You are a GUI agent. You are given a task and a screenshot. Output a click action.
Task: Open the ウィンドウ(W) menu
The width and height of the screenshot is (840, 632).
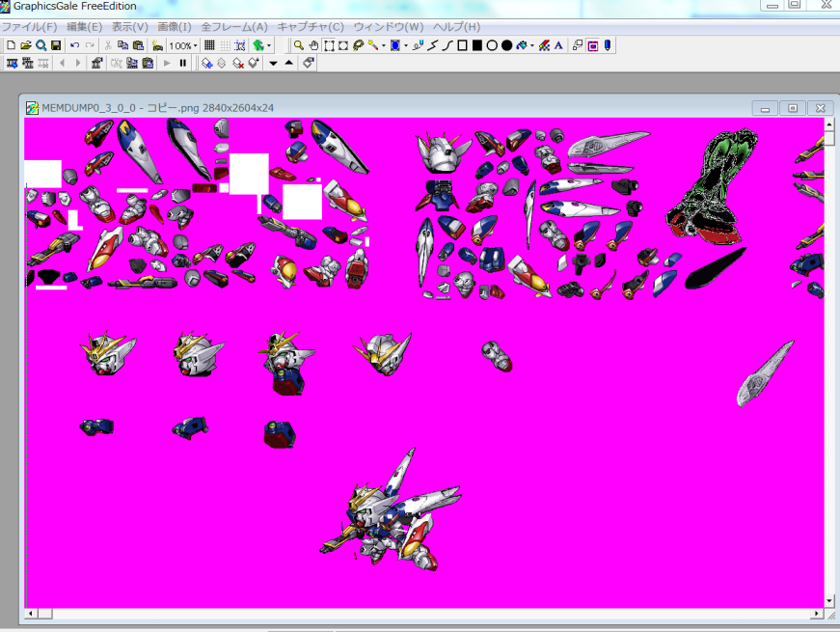click(389, 26)
